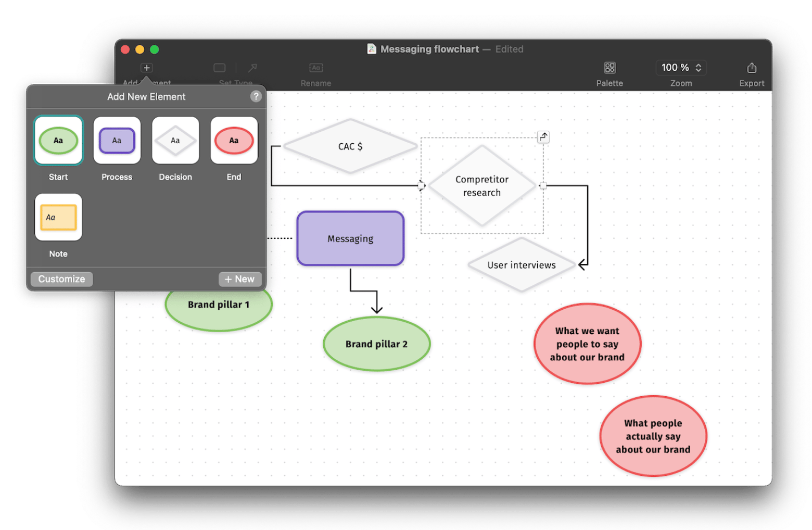The height and width of the screenshot is (530, 812).
Task: Select the document icon in title bar
Action: tap(372, 49)
